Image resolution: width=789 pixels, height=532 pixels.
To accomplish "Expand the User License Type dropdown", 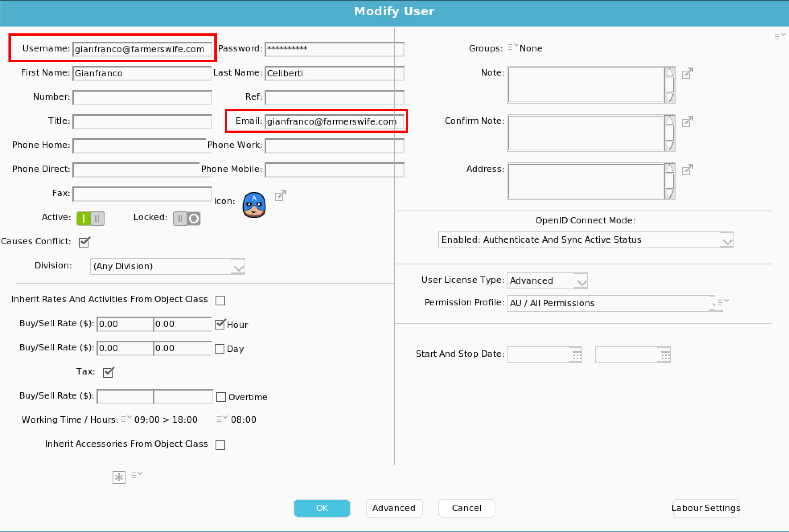I will click(581, 281).
